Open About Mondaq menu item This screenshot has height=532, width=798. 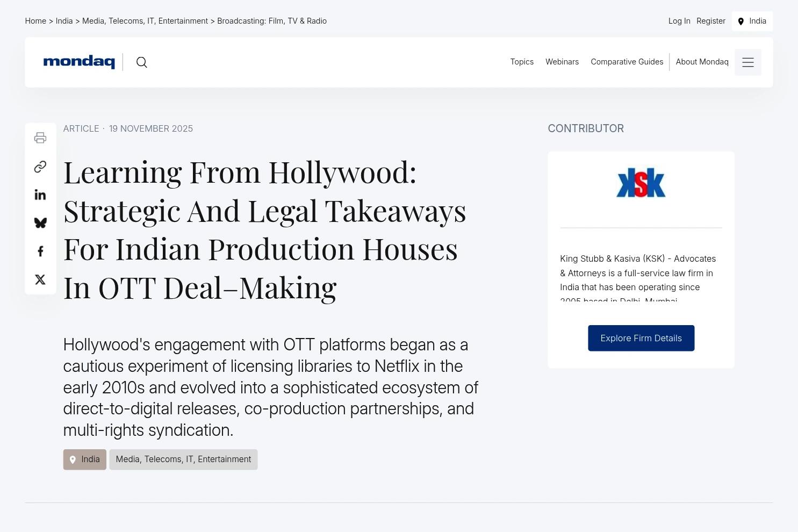point(702,62)
